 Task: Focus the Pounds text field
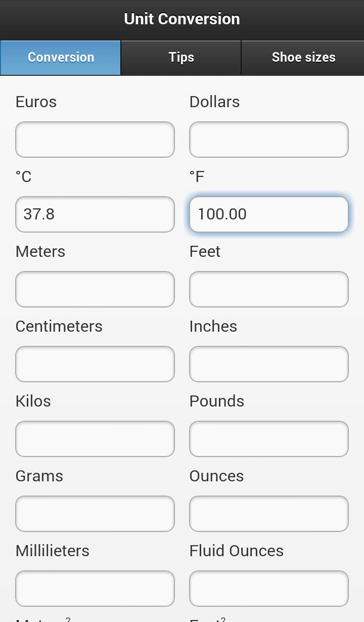[x=269, y=439]
